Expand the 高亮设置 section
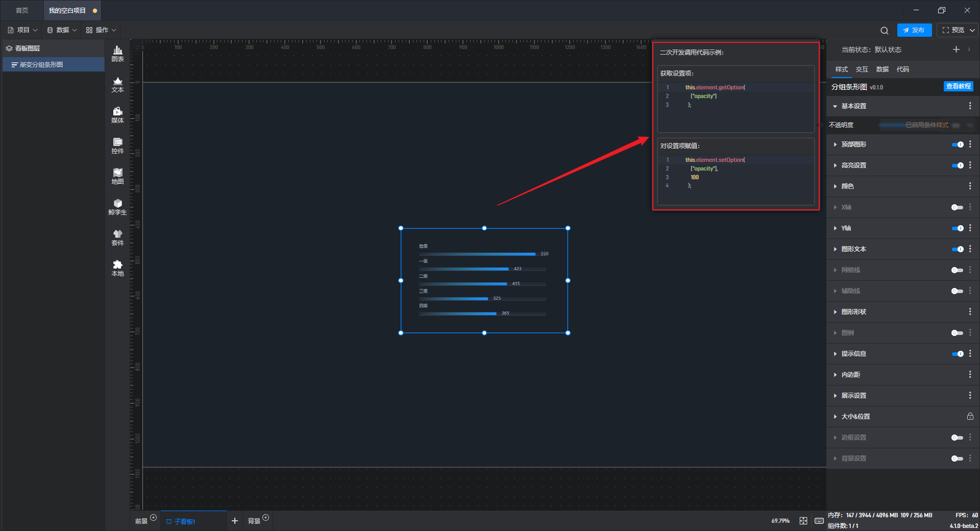Screen dimensions: 980x531 tap(835, 165)
